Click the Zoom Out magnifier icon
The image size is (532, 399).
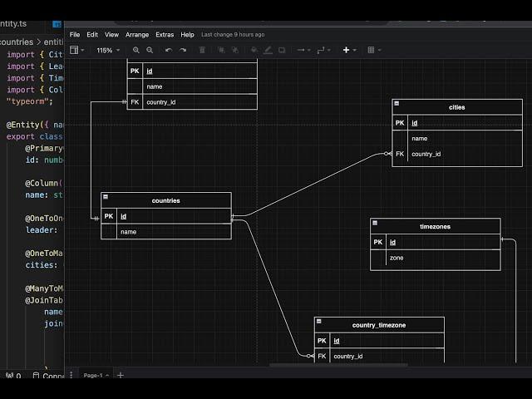[150, 50]
